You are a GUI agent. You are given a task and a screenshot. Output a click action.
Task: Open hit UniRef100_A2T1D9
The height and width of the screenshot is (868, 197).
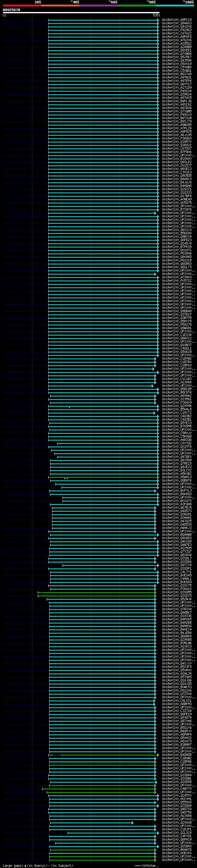point(177,88)
